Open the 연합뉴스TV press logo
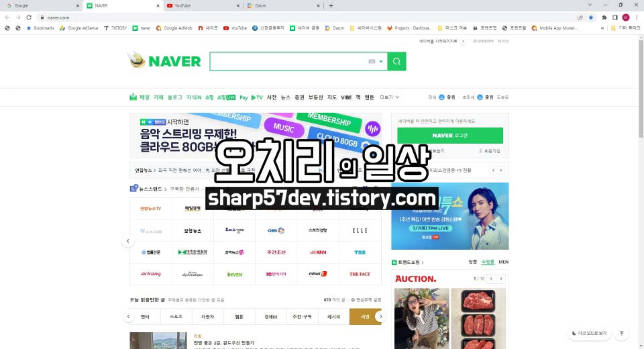The width and height of the screenshot is (644, 349). tap(151, 209)
